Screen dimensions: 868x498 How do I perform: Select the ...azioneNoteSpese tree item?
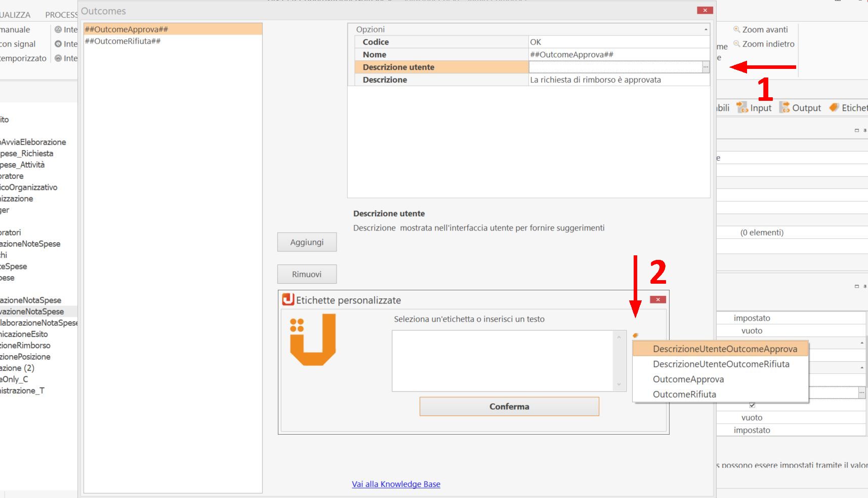tap(30, 244)
